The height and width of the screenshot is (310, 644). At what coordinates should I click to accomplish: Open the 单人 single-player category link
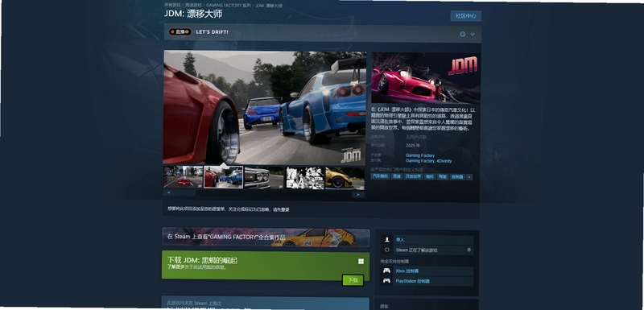[x=400, y=240]
